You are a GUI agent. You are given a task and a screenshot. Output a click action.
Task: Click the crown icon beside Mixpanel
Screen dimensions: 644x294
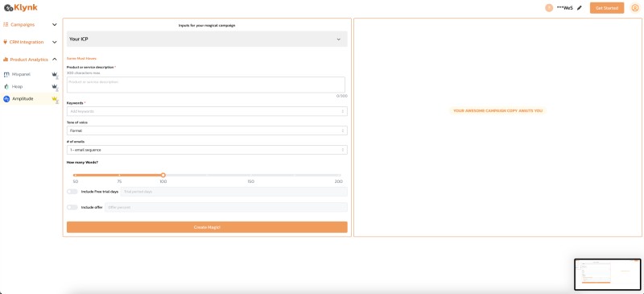point(54,74)
